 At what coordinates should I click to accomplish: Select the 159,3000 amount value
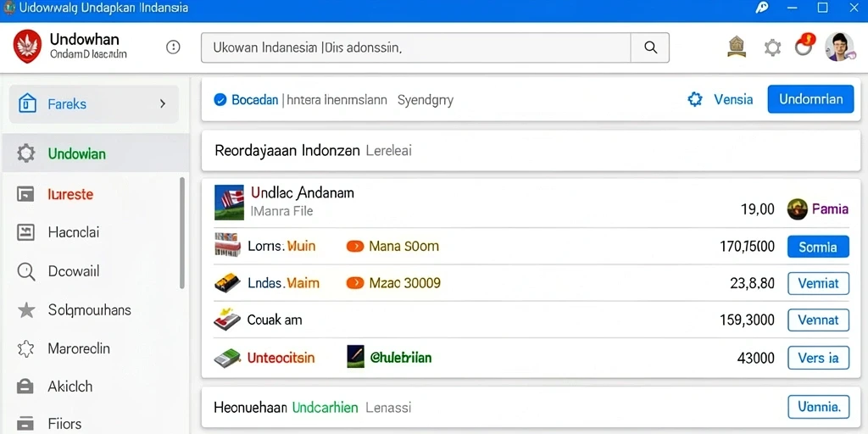[x=747, y=320]
